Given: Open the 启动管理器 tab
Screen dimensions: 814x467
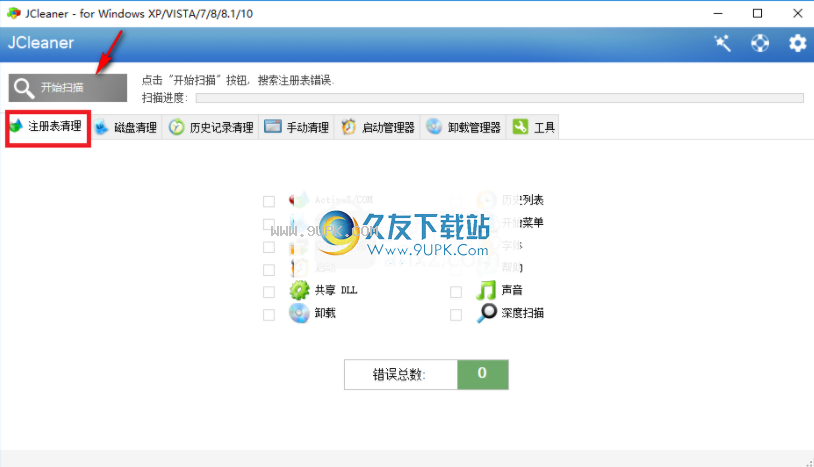Looking at the screenshot, I should (x=378, y=127).
